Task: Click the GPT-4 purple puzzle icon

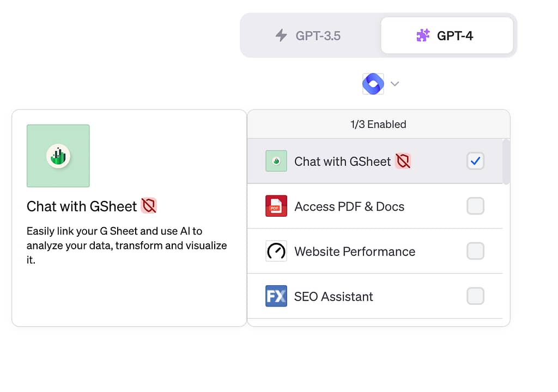Action: [x=423, y=36]
